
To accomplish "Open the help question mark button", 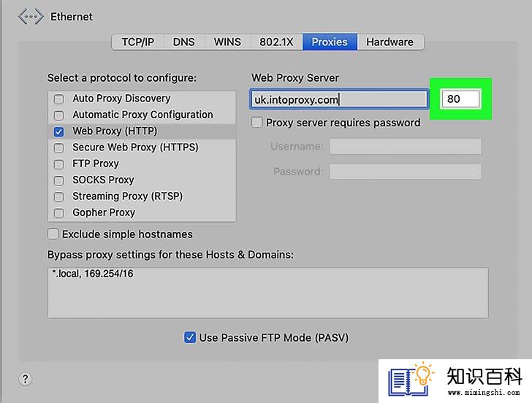I will [x=25, y=379].
